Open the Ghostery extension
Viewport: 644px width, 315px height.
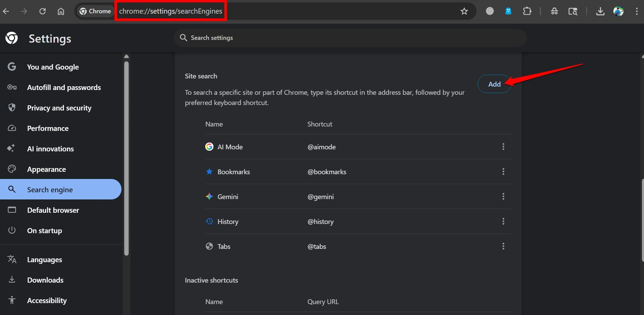tap(509, 11)
